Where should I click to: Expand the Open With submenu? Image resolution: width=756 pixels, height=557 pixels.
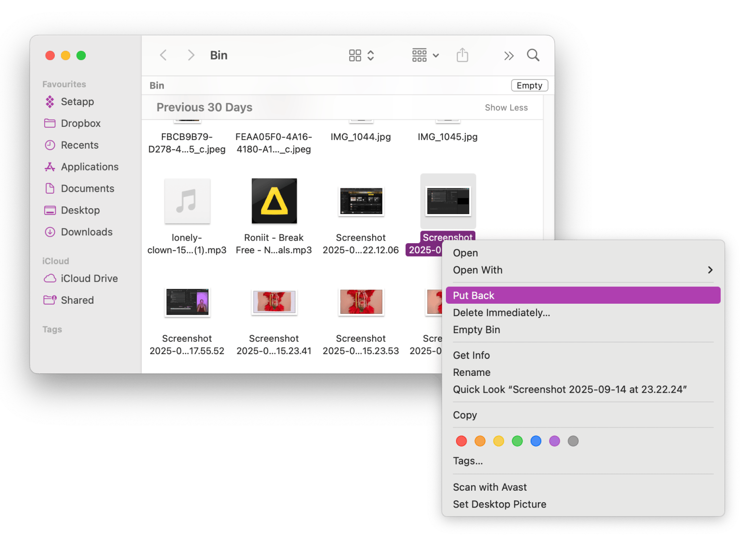click(x=709, y=270)
